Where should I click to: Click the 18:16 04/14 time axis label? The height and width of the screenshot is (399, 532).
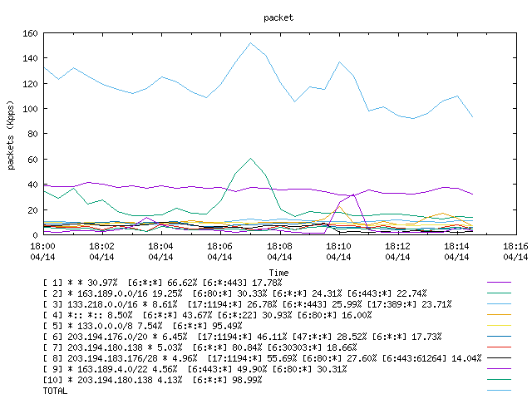pos(515,251)
